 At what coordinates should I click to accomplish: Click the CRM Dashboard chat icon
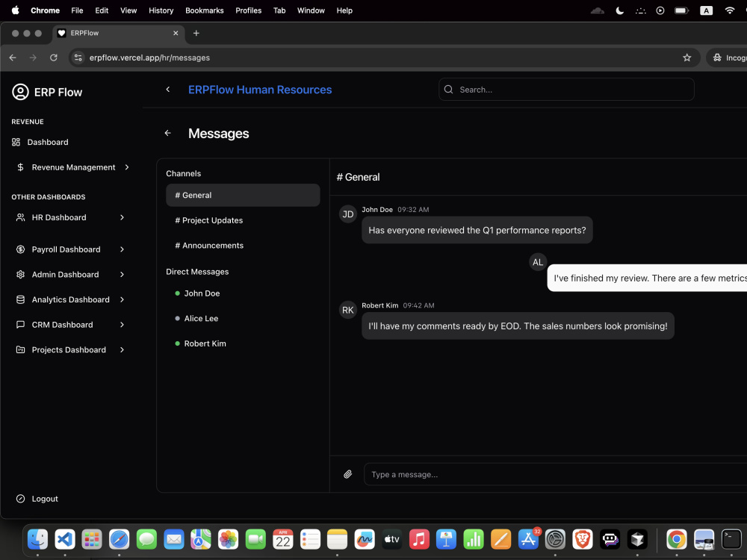(20, 325)
